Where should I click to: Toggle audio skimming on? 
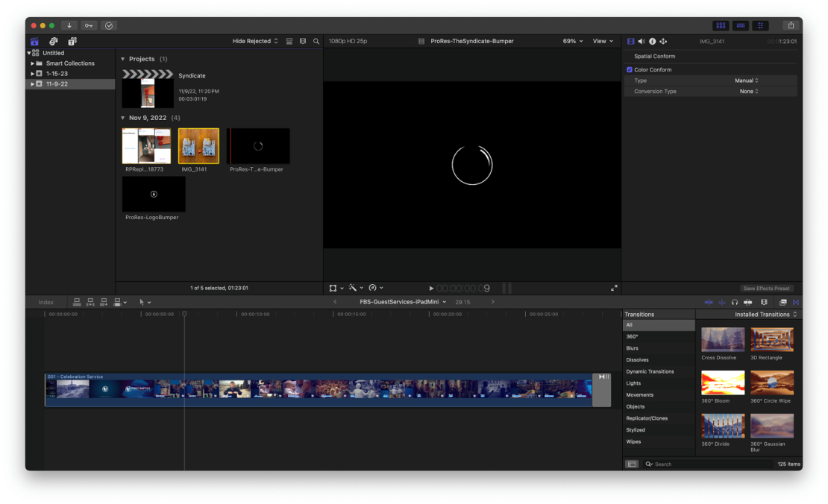tap(722, 302)
